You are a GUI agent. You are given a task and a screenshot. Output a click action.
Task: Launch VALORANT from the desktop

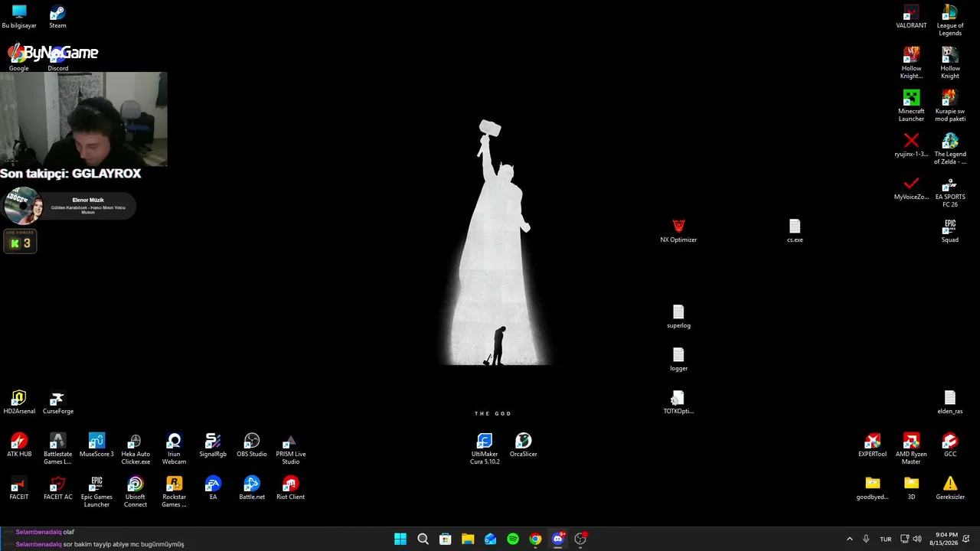(911, 17)
